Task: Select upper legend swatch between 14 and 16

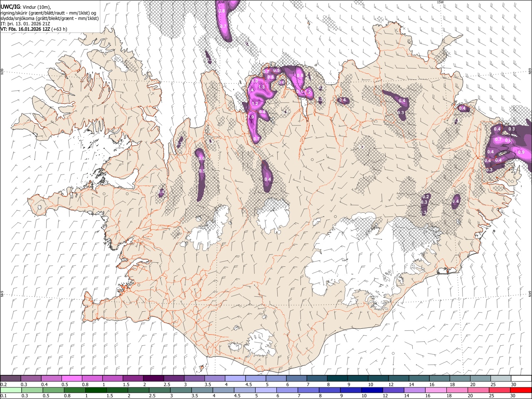Action: (x=419, y=379)
